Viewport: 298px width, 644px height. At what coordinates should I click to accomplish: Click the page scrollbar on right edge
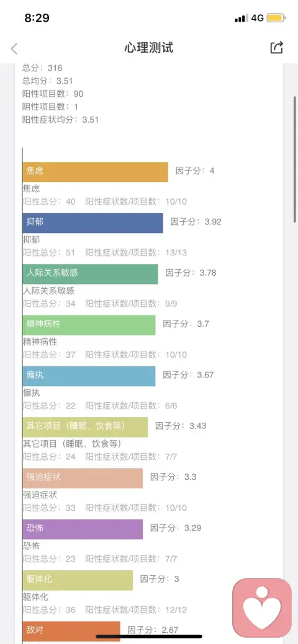295,159
